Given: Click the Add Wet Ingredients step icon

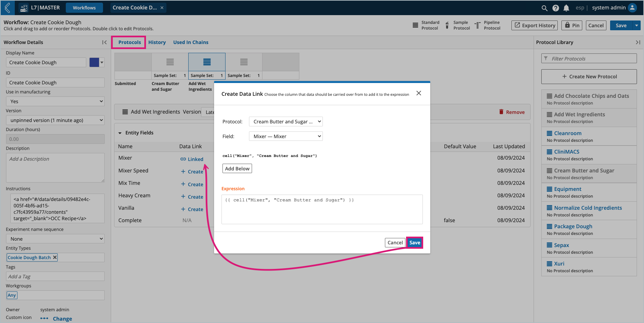Looking at the screenshot, I should point(207,62).
